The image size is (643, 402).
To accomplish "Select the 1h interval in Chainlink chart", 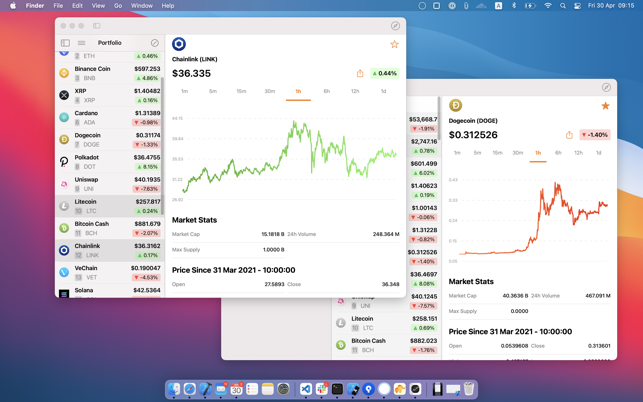I will coord(298,91).
